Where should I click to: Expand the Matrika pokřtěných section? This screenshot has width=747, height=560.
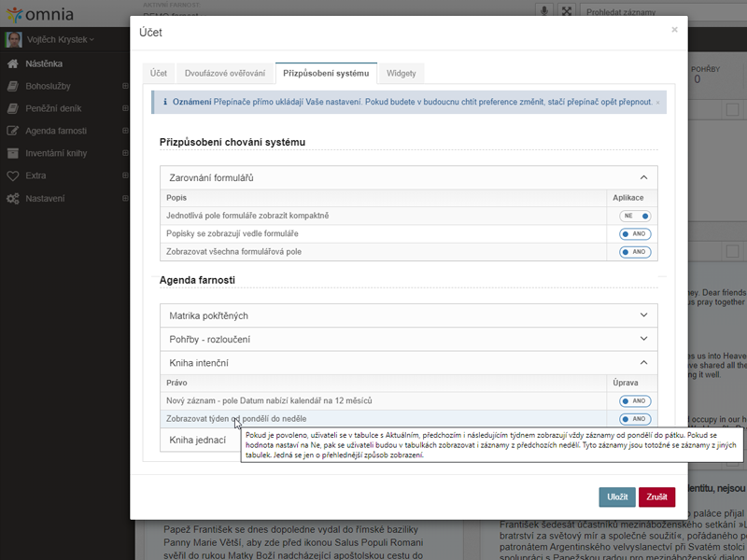point(643,315)
